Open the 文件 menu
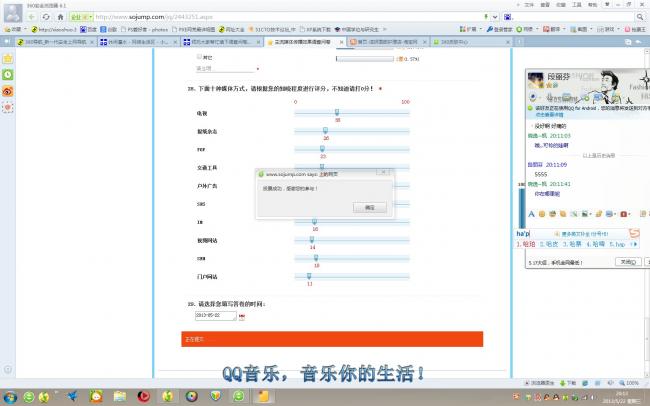 [529, 5]
